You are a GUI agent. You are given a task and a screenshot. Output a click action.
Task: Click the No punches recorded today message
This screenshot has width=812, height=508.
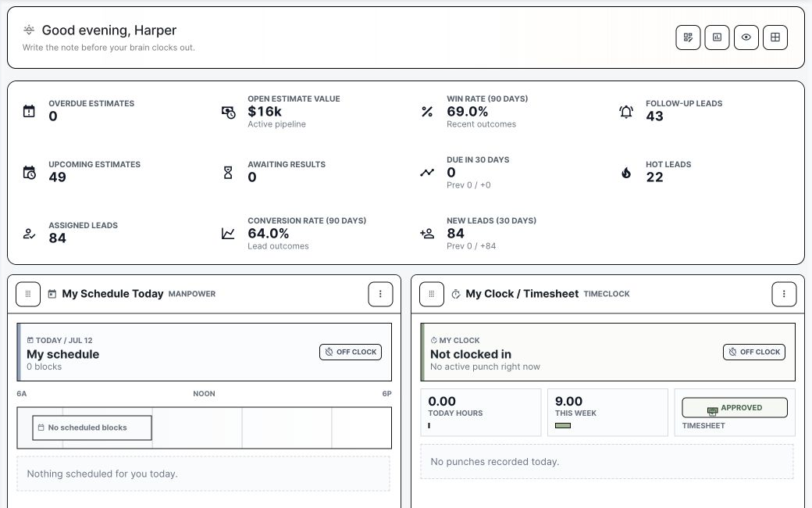607,461
